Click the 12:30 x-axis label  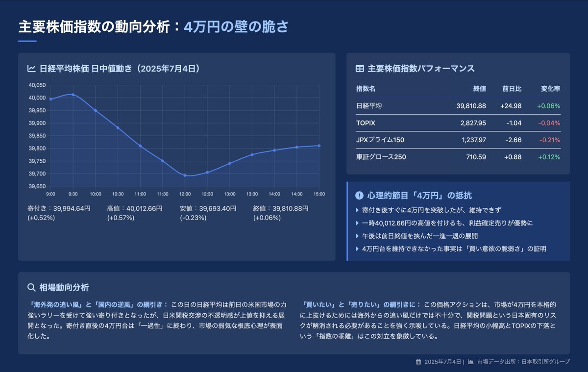click(x=207, y=195)
